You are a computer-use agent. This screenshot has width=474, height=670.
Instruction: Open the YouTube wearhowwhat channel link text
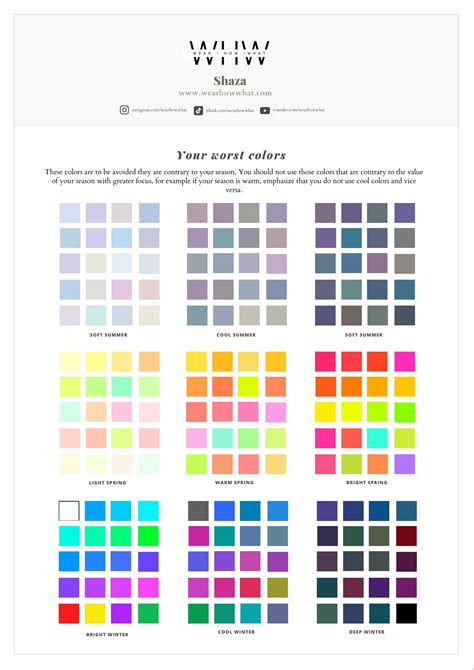point(299,110)
